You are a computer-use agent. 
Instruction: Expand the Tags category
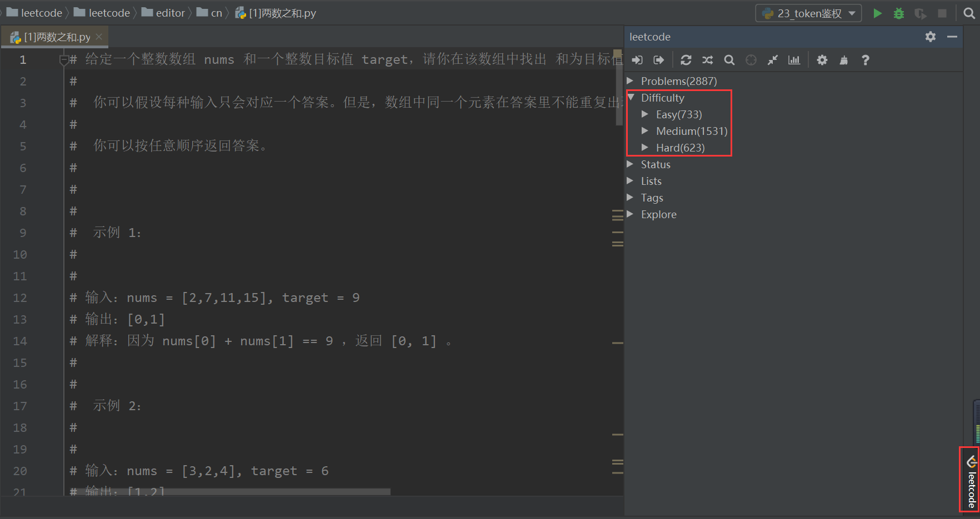(x=630, y=198)
